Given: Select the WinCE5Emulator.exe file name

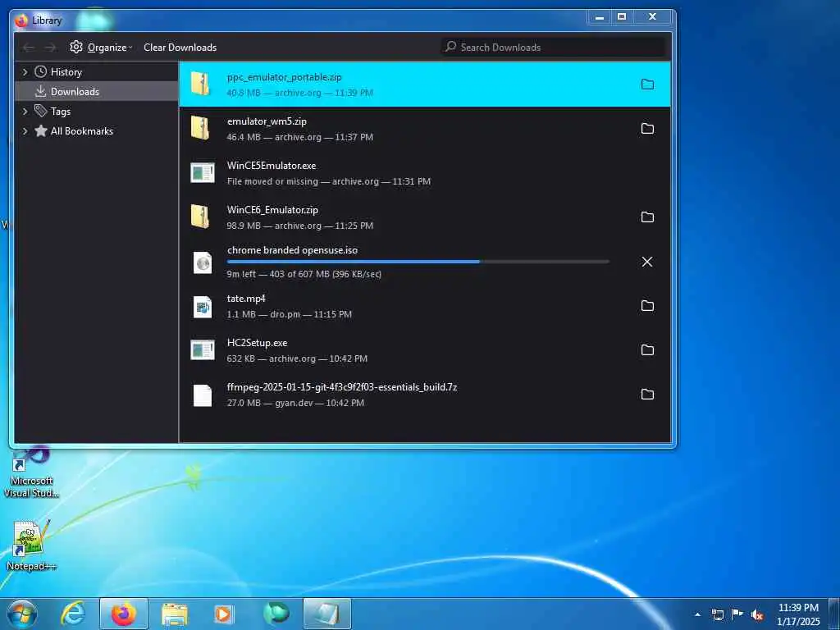Looking at the screenshot, I should [272, 166].
